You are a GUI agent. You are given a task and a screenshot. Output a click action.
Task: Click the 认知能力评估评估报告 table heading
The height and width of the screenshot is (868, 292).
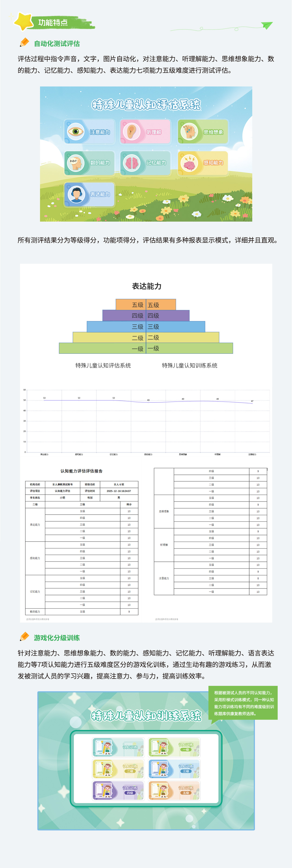tap(81, 471)
